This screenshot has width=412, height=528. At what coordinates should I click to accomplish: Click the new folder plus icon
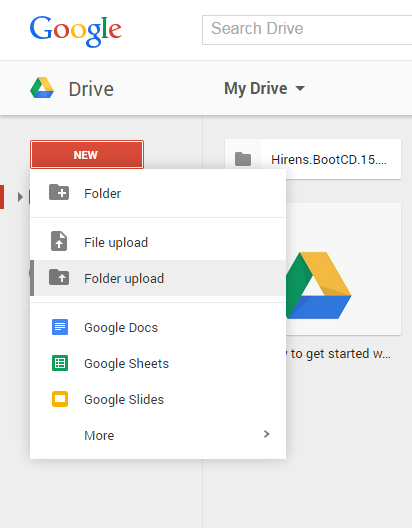coord(59,192)
